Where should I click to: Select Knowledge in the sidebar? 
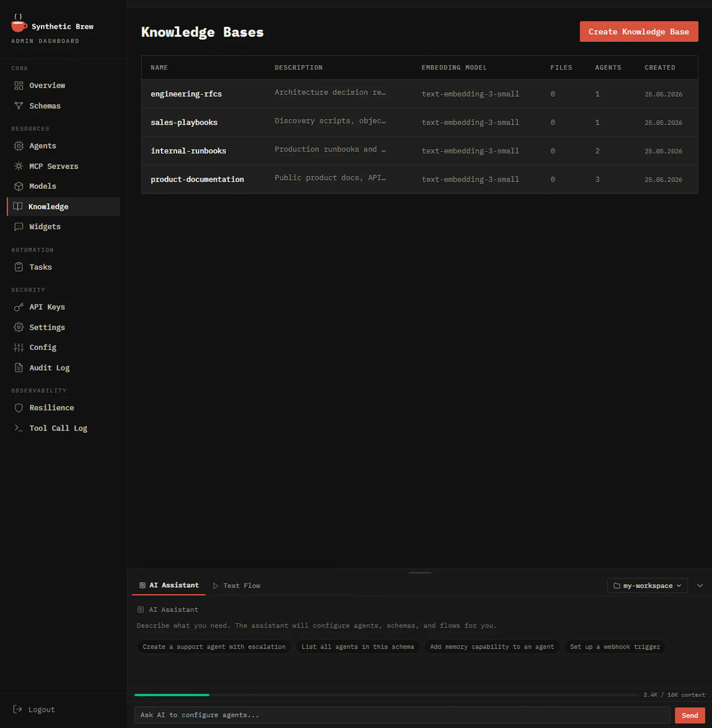[64, 207]
